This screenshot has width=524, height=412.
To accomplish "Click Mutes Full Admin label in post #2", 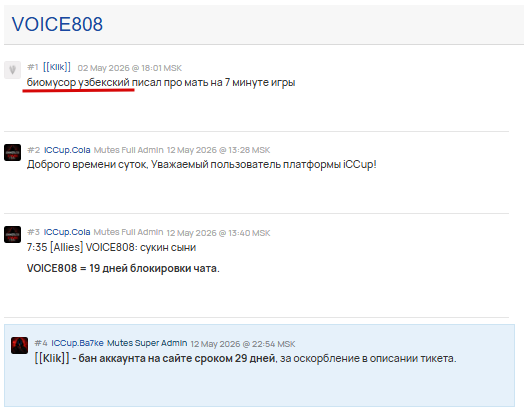I will (x=129, y=150).
